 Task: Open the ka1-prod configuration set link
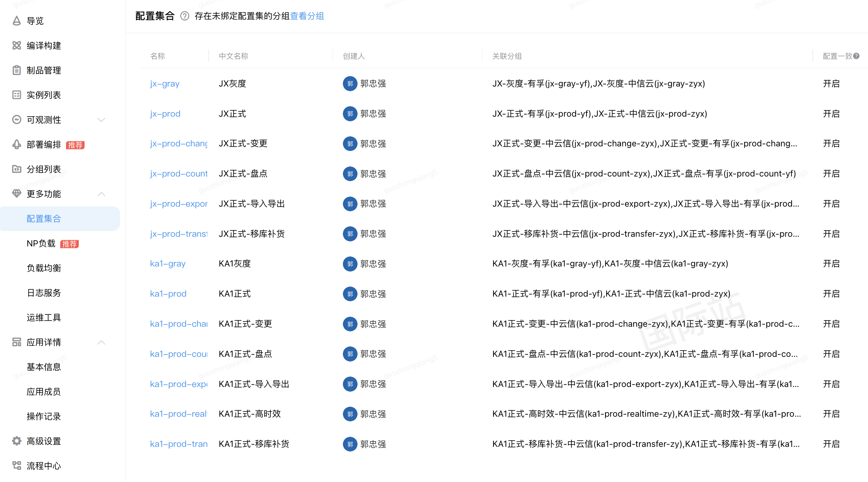[x=168, y=294]
